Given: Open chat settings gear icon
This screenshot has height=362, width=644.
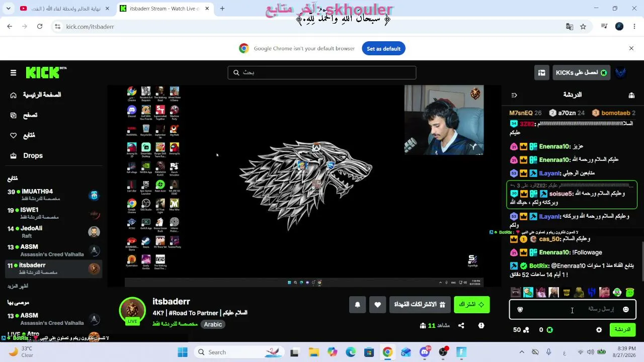Looking at the screenshot, I should 599,330.
